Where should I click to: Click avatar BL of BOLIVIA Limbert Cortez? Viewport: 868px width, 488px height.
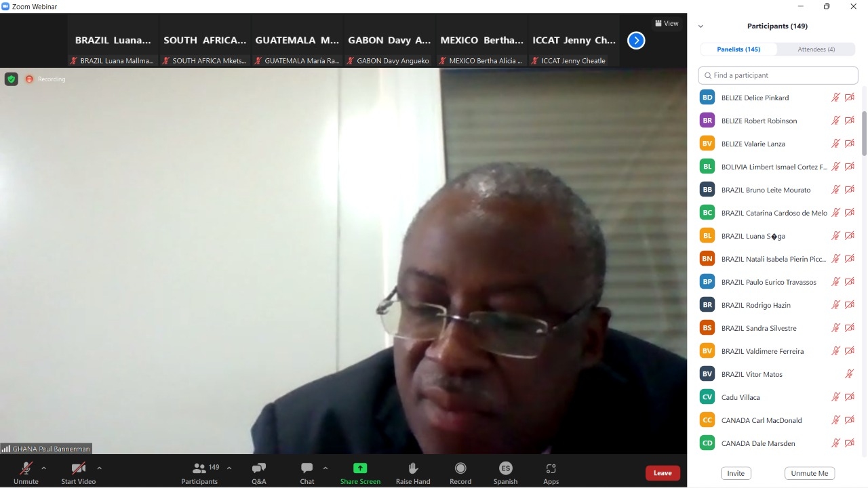pyautogui.click(x=707, y=167)
